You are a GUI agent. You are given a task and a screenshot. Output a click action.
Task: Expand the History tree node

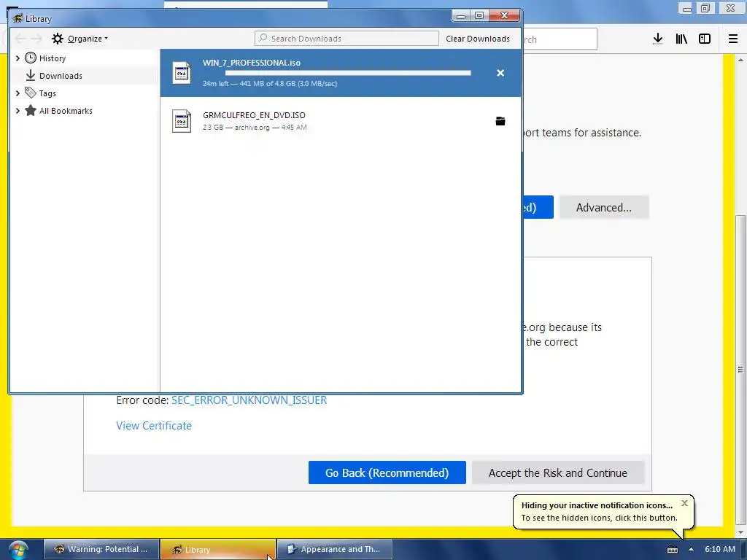[18, 58]
